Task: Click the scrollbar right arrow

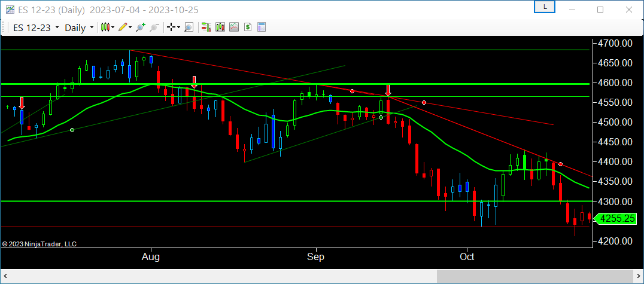Action: pos(638,276)
